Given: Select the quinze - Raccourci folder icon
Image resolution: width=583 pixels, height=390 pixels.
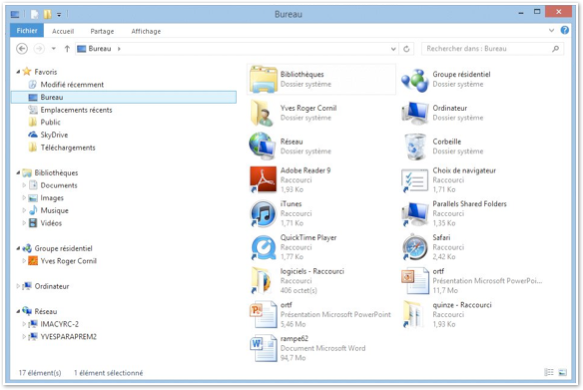Looking at the screenshot, I should pyautogui.click(x=414, y=315).
